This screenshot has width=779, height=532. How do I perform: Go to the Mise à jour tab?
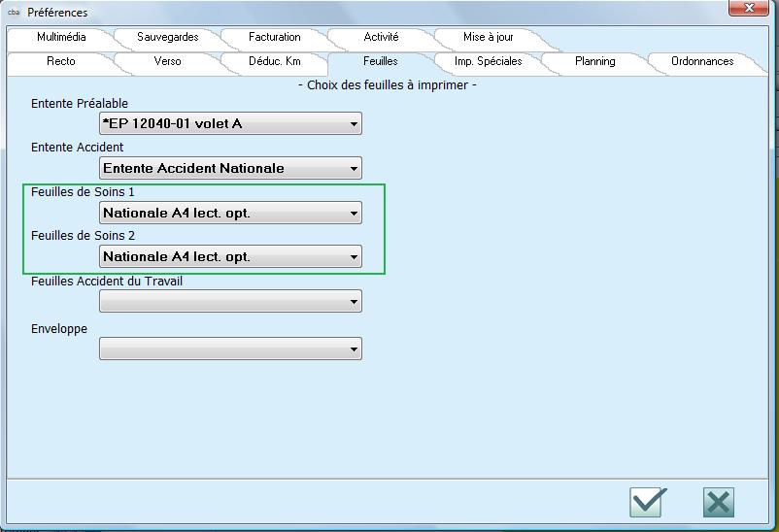(488, 37)
